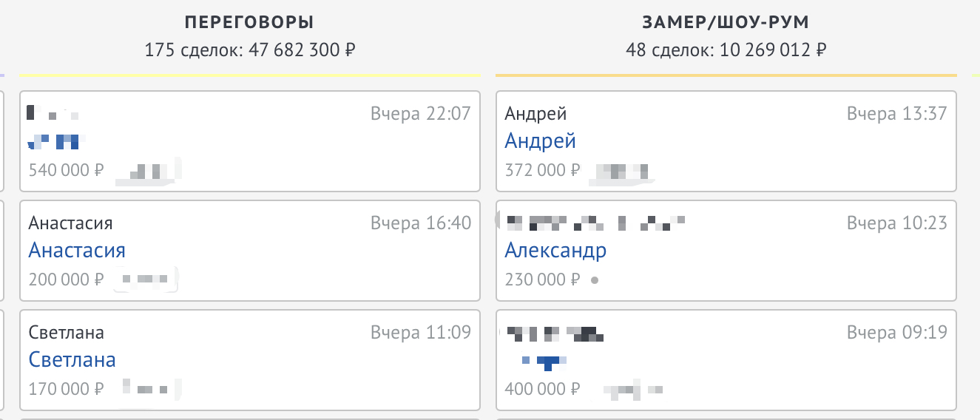
Task: Click the orange line under ЗАМЕР/ШОУ-РУМ
Action: [x=726, y=75]
